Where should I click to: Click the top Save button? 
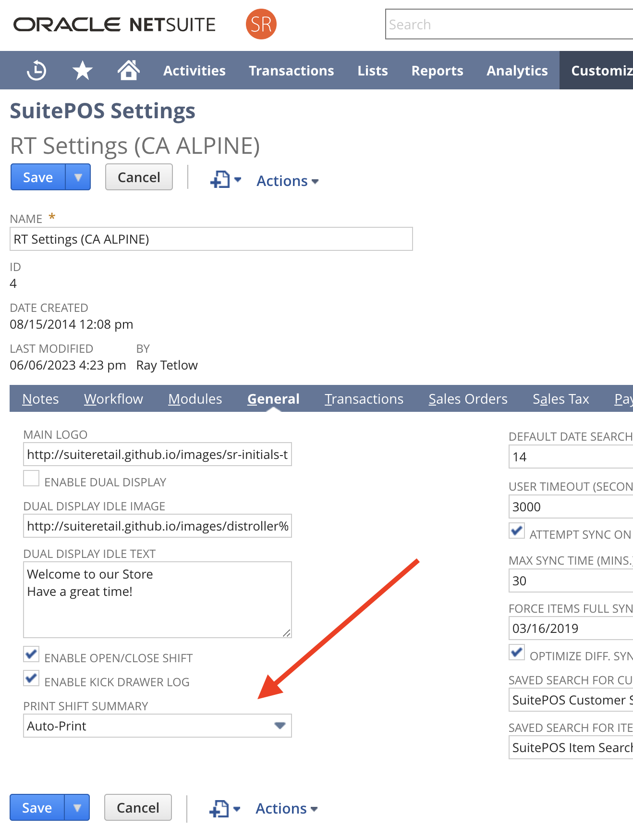point(38,177)
